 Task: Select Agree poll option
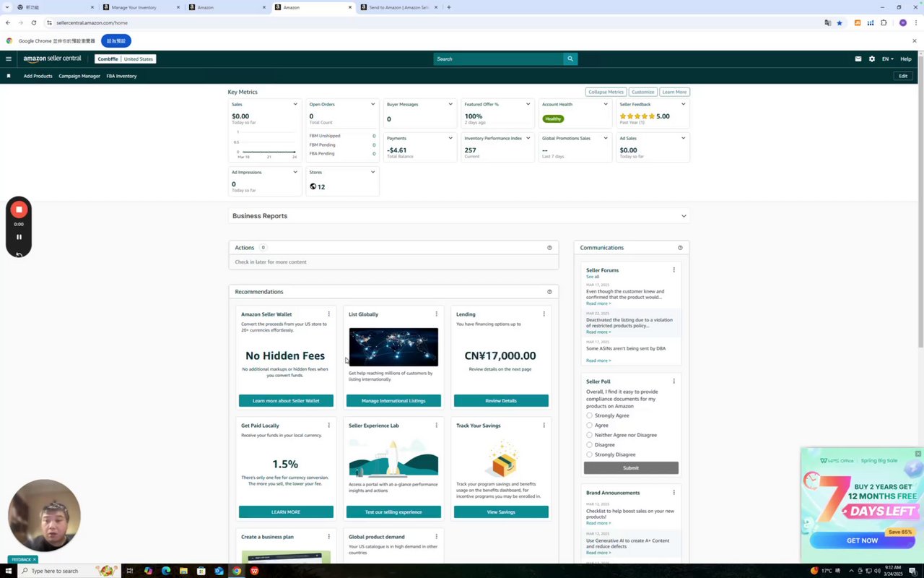pos(589,426)
